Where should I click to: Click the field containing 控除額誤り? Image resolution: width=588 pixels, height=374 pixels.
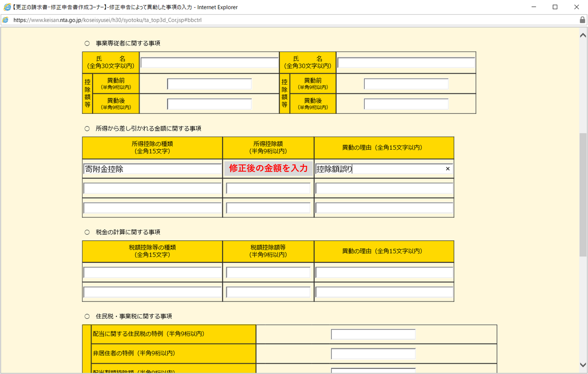[384, 169]
